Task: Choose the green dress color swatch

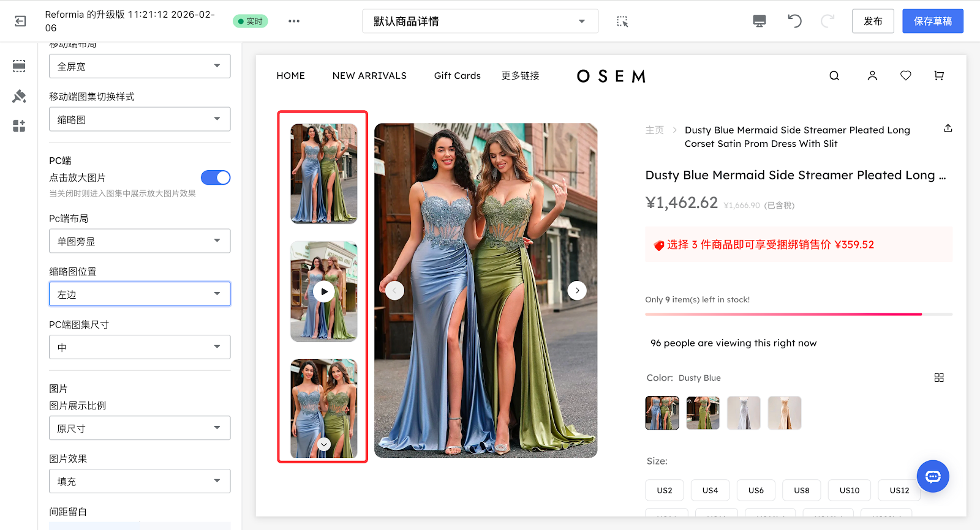Action: [703, 413]
